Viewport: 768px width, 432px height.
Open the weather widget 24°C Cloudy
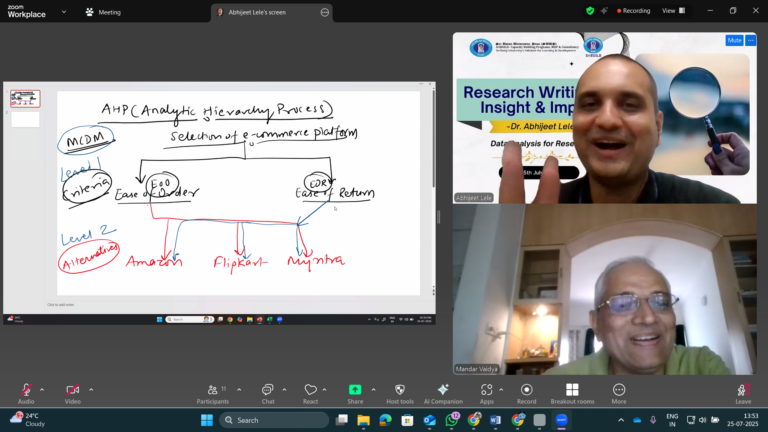[28, 420]
